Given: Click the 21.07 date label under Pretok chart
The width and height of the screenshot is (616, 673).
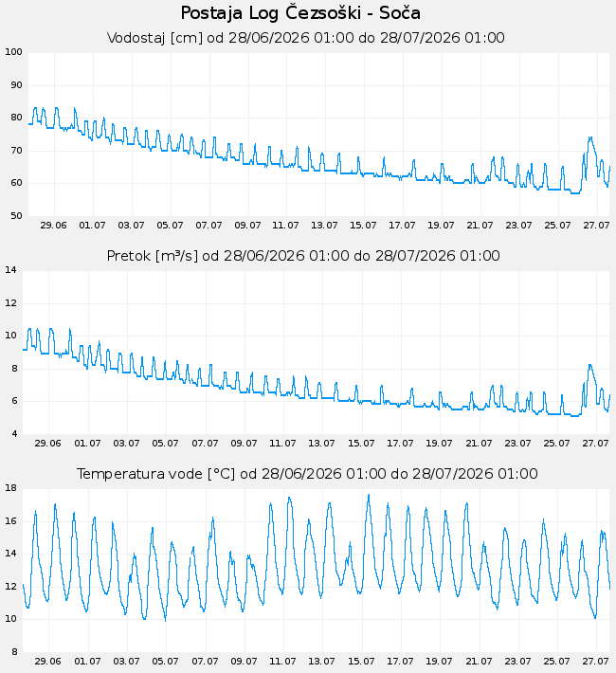Looking at the screenshot, I should click(479, 444).
